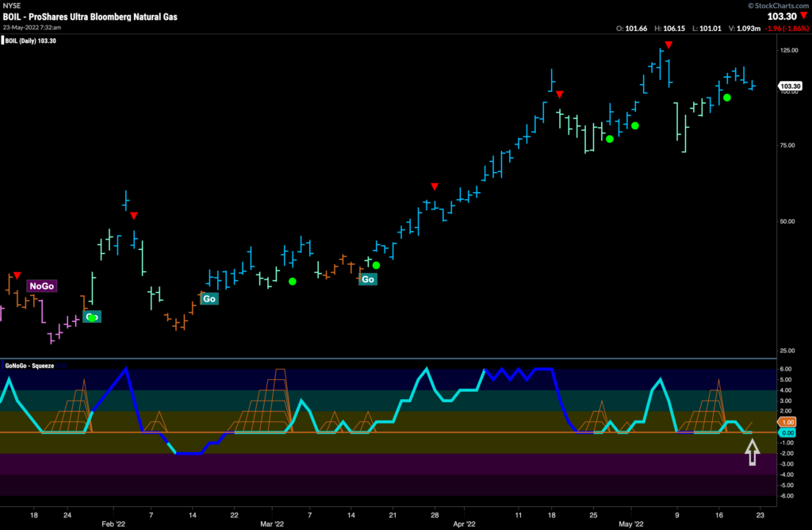The height and width of the screenshot is (530, 812).
Task: Click the orange 1.00 squeeze value tag
Action: (787, 422)
